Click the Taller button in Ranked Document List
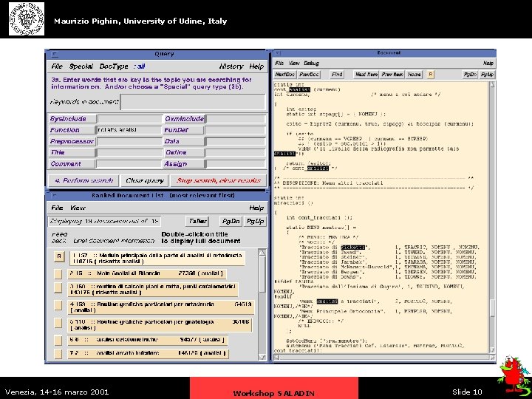Viewport: 532px width, 399px height. (x=197, y=221)
